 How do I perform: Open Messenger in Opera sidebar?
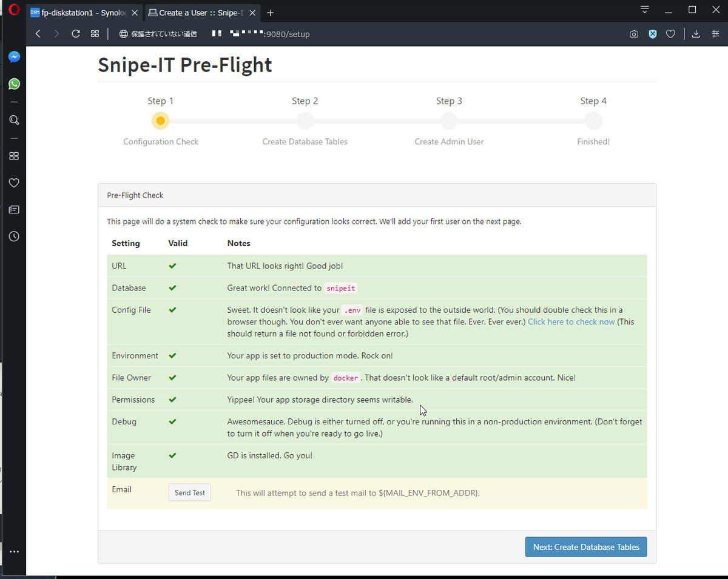(14, 57)
